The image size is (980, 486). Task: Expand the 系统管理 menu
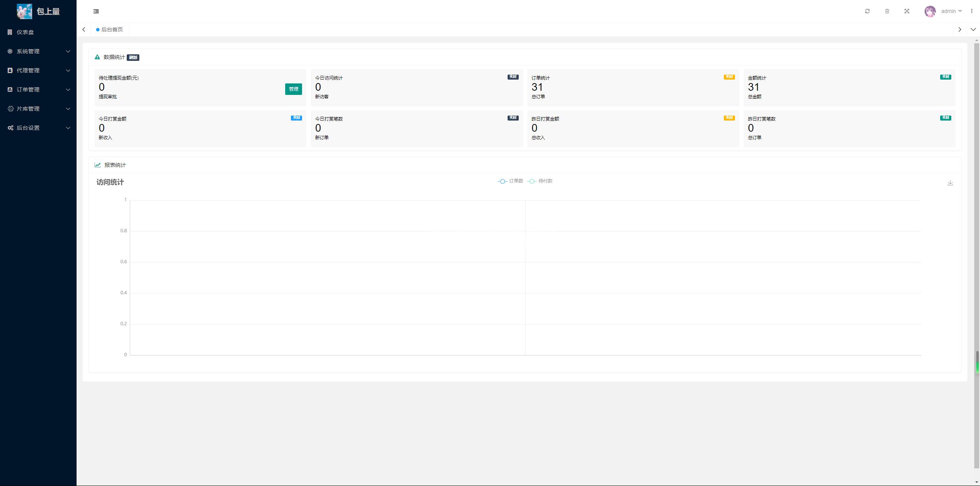pos(38,51)
